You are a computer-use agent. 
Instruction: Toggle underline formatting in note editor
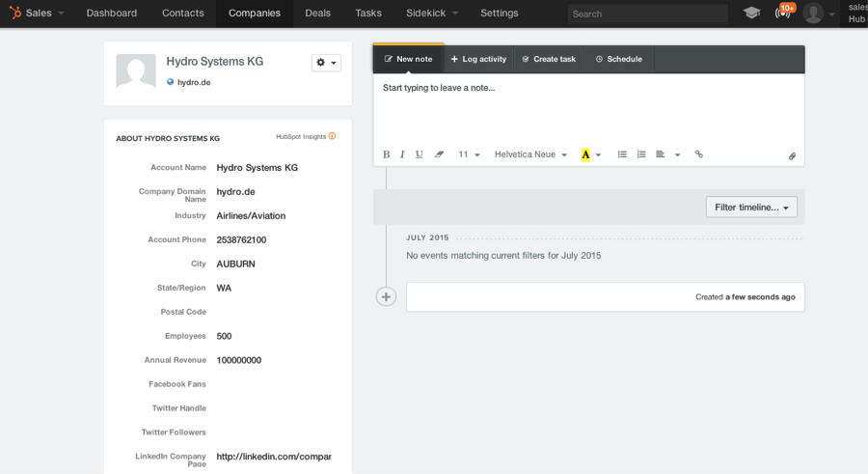click(x=420, y=154)
